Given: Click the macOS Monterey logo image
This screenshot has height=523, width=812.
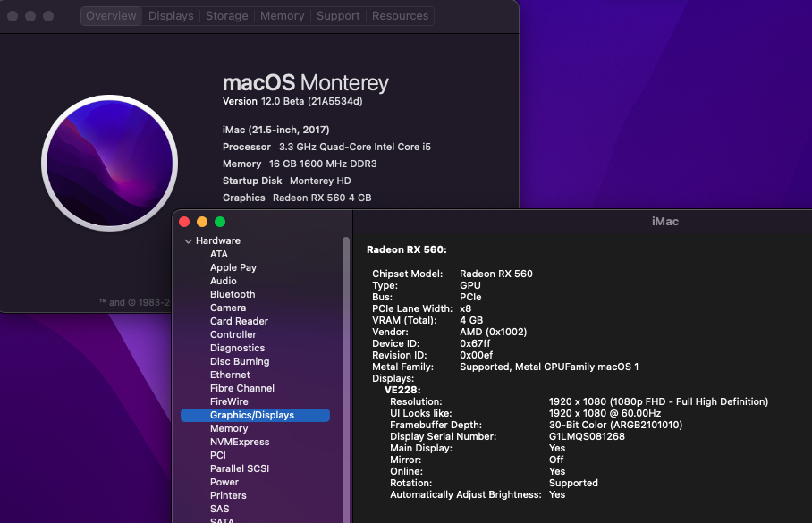Looking at the screenshot, I should [110, 163].
